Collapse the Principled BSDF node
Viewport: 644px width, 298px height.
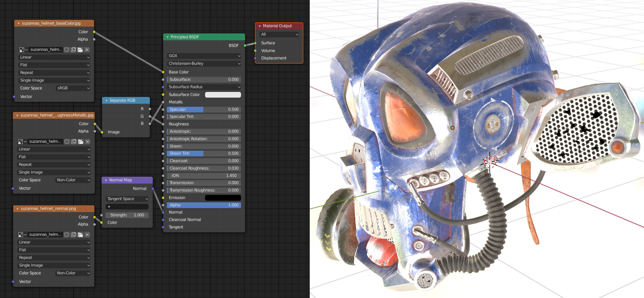[167, 37]
